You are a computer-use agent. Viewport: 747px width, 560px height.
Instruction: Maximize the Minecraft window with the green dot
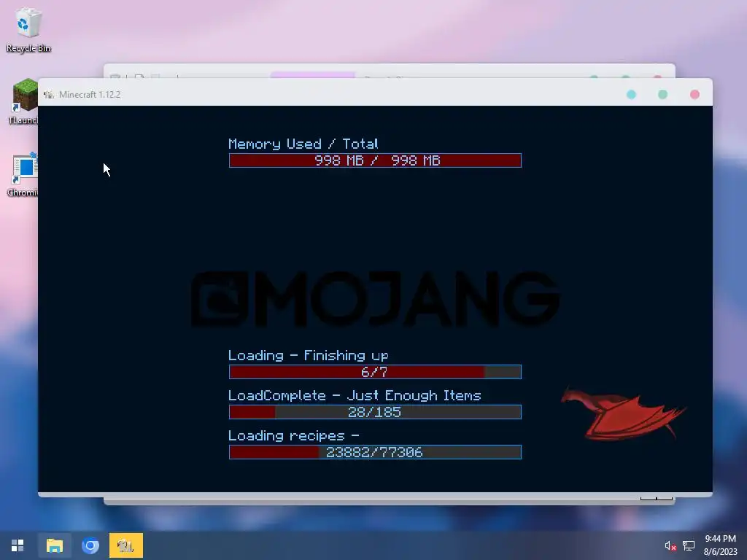coord(662,94)
